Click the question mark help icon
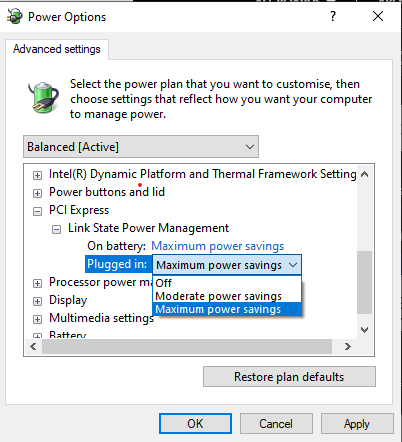402x442 pixels. click(x=333, y=16)
